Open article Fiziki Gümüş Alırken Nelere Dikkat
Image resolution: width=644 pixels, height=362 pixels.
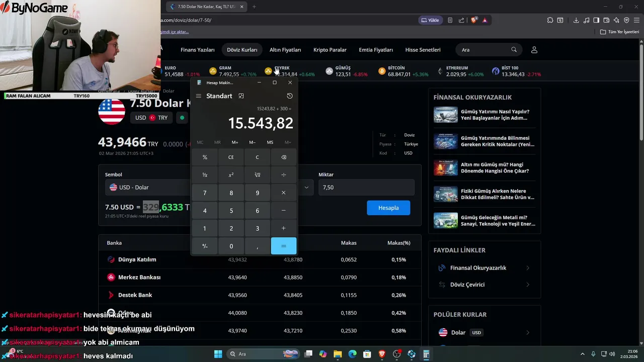pos(484,194)
